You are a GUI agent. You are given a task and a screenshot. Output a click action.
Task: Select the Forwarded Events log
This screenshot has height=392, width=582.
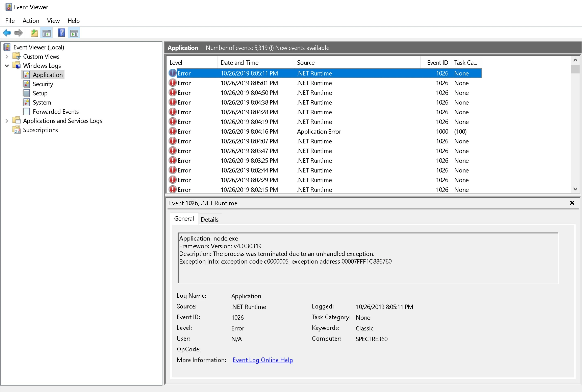pyautogui.click(x=56, y=112)
